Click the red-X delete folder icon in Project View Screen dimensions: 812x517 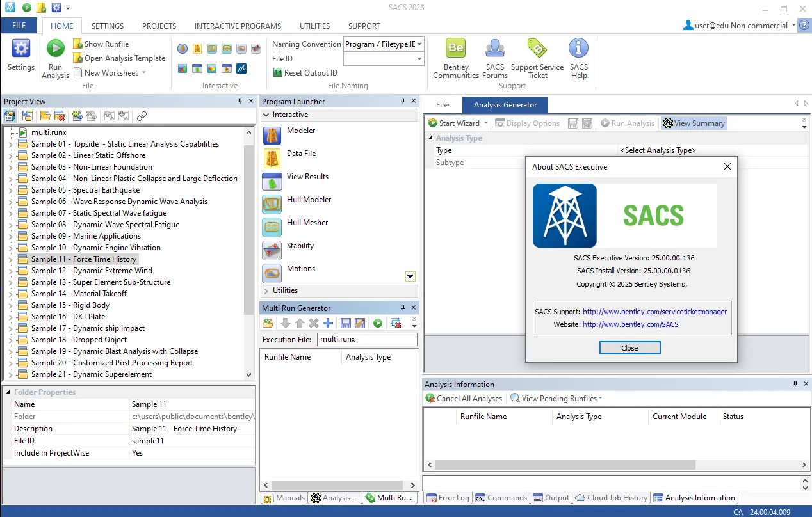(59, 116)
